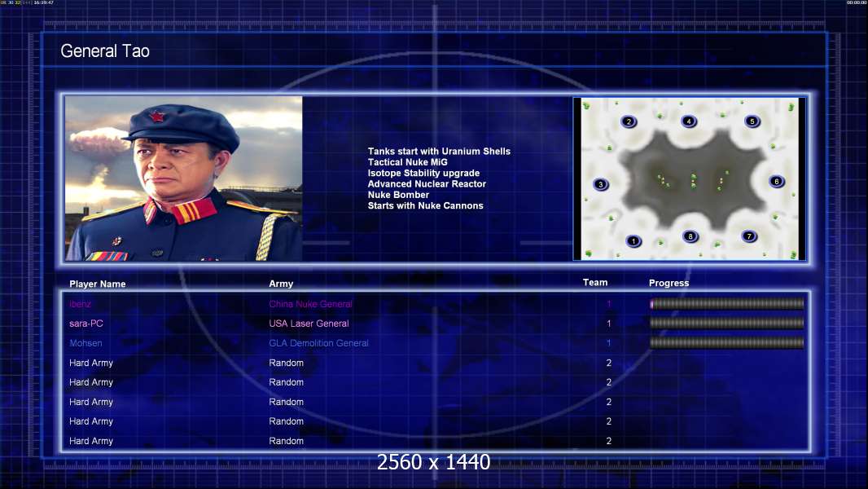868x489 pixels.
Task: Click 'China Nuke General' army entry
Action: [310, 304]
